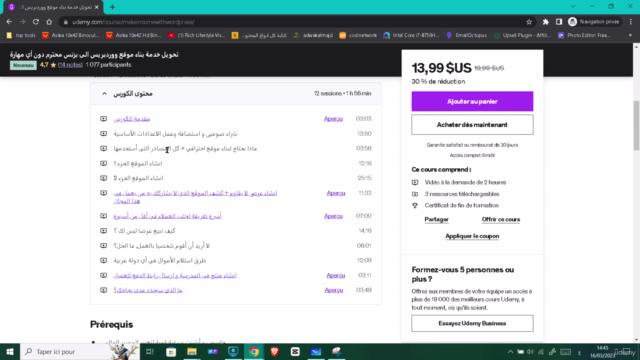Screen dimensions: 640x360
Task: Open Microsoft Store from the taskbar
Action: coord(171,351)
